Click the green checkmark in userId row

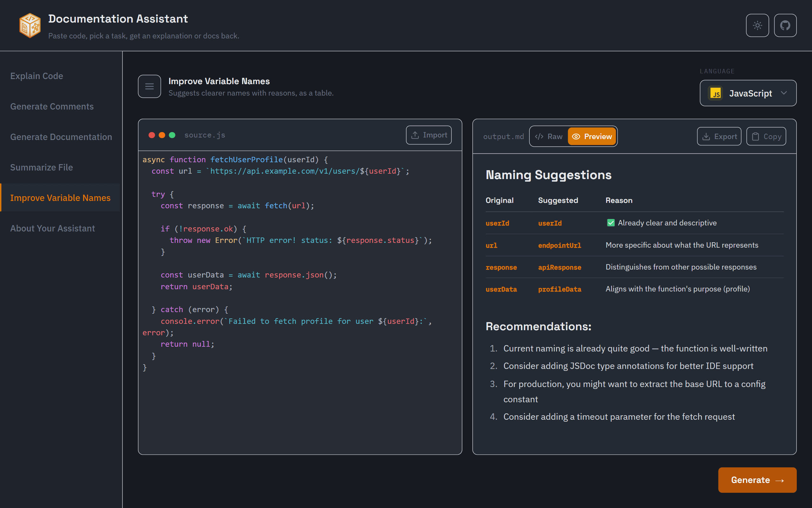611,223
